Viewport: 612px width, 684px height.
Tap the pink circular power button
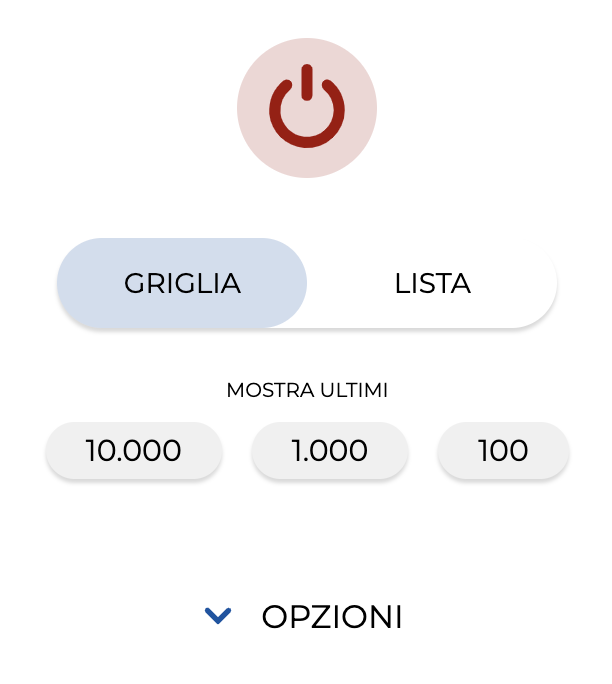tap(307, 108)
